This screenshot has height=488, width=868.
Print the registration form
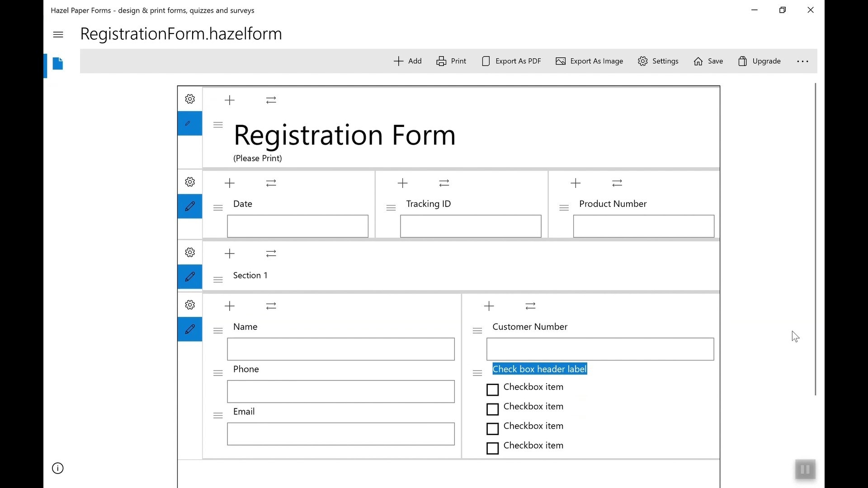pyautogui.click(x=451, y=61)
